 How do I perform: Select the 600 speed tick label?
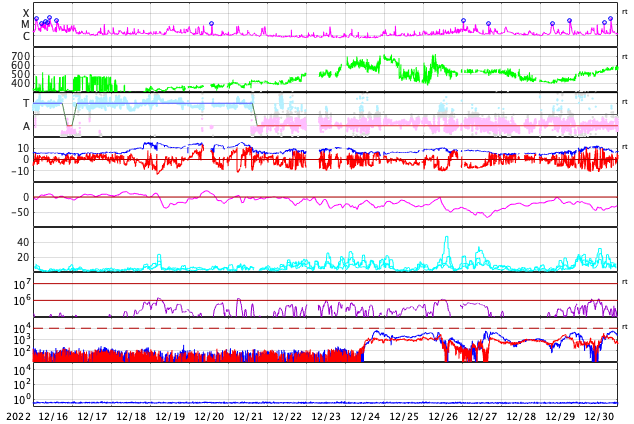21,65
